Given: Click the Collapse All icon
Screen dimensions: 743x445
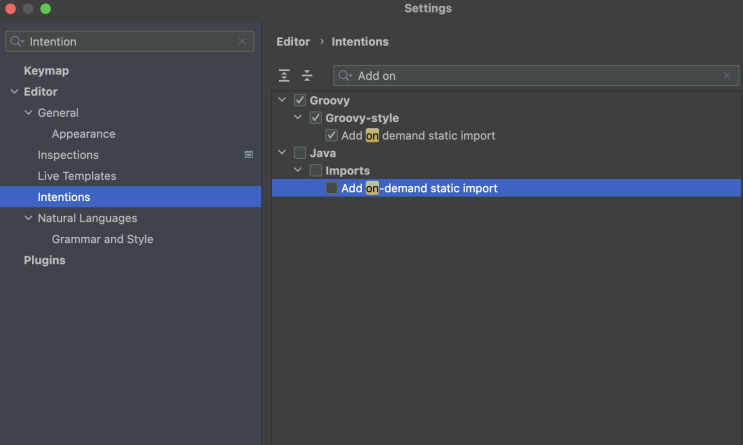Looking at the screenshot, I should click(x=307, y=76).
